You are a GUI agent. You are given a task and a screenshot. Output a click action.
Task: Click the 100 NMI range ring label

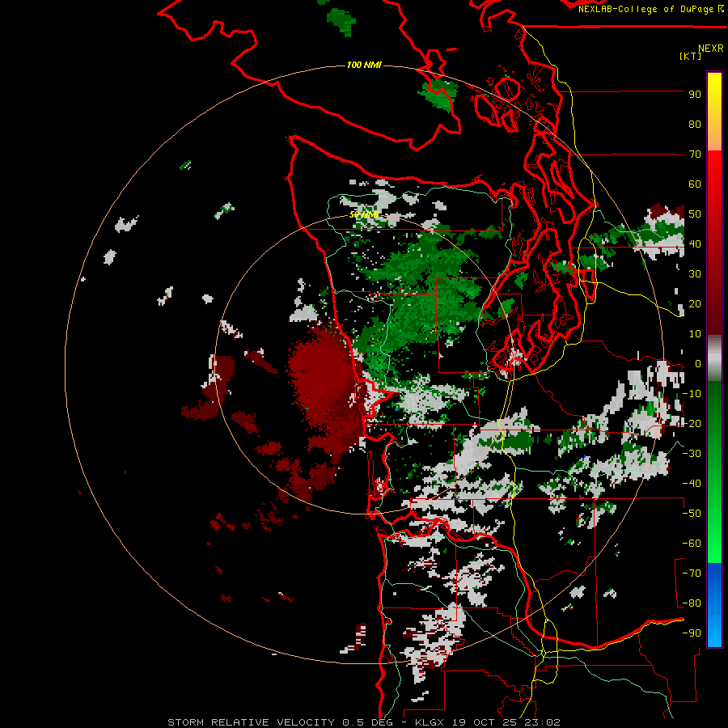(x=364, y=65)
